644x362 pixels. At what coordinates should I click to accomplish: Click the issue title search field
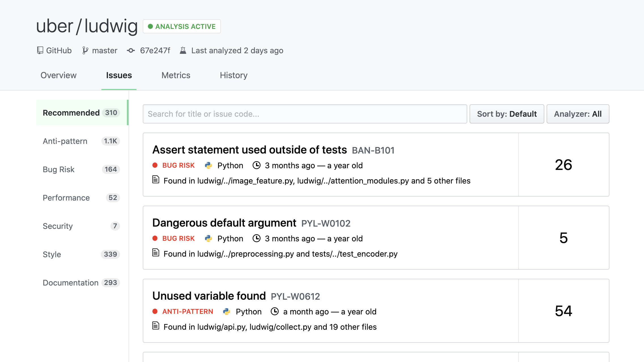pos(305,114)
